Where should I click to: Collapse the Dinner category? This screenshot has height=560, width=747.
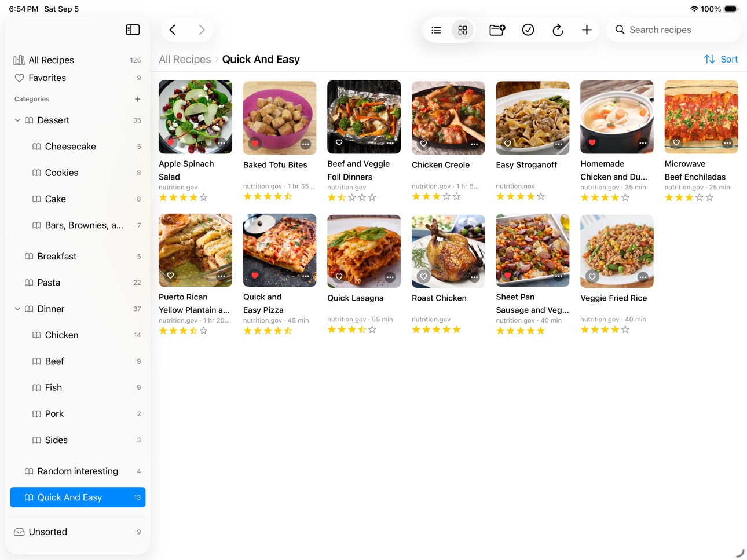17,309
